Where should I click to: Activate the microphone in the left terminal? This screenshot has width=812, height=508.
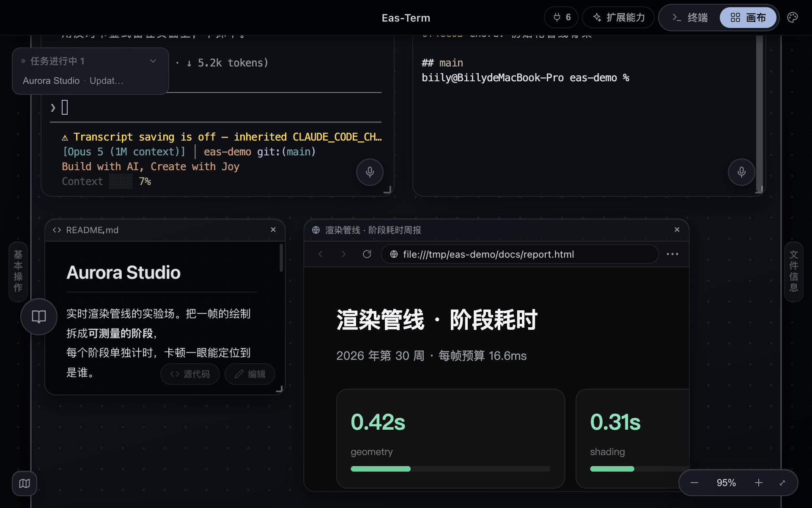[370, 172]
